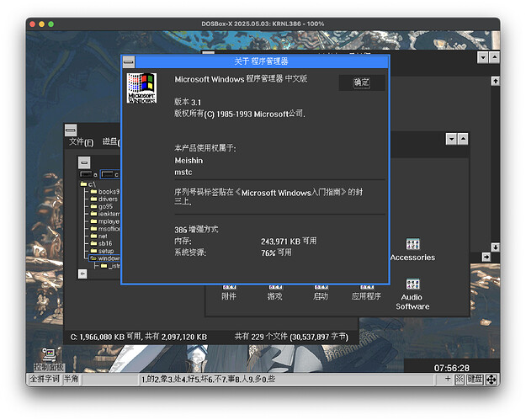Open the Accessories program group icon
Screen dimensions: 526x420
click(412, 250)
